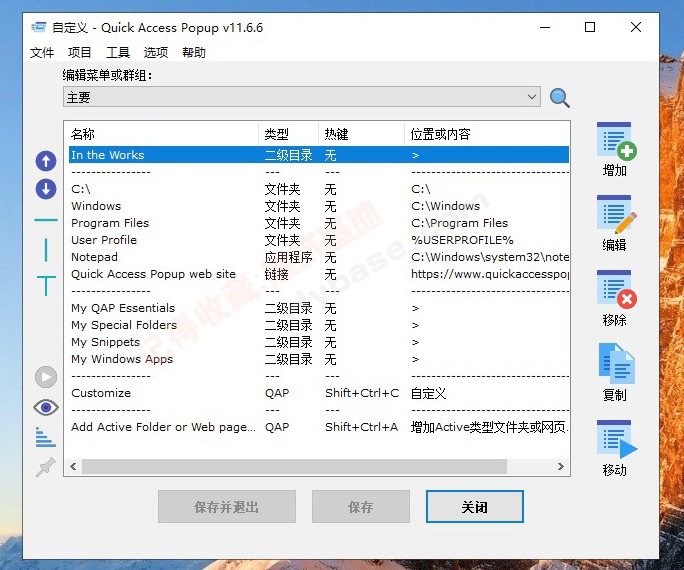The image size is (684, 570).
Task: Click the Quick Access Popup title bar icon
Action: 39,27
